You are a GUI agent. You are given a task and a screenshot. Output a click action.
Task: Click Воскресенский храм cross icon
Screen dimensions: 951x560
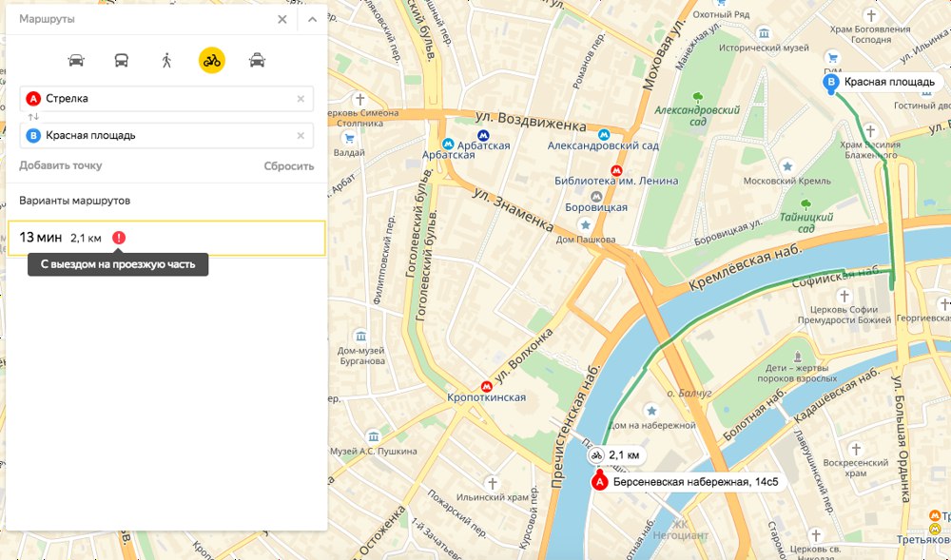point(856,449)
